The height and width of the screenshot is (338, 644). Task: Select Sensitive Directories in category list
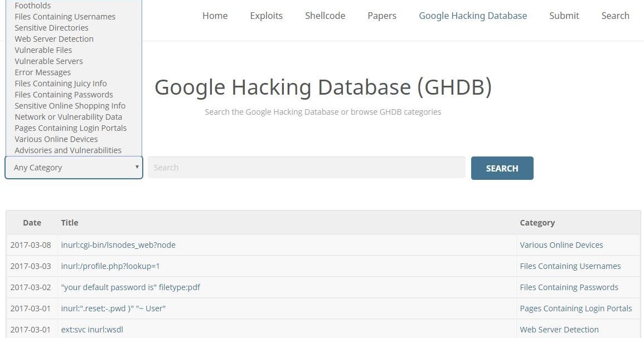point(51,27)
